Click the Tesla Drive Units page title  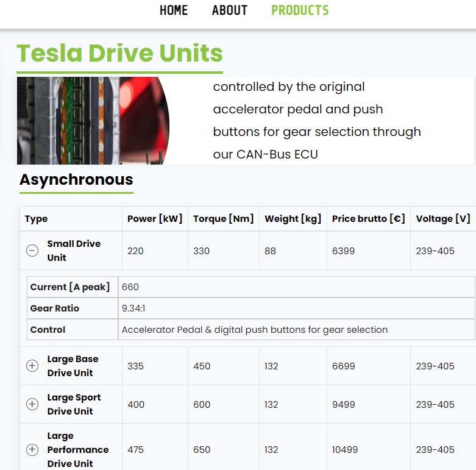click(x=119, y=54)
